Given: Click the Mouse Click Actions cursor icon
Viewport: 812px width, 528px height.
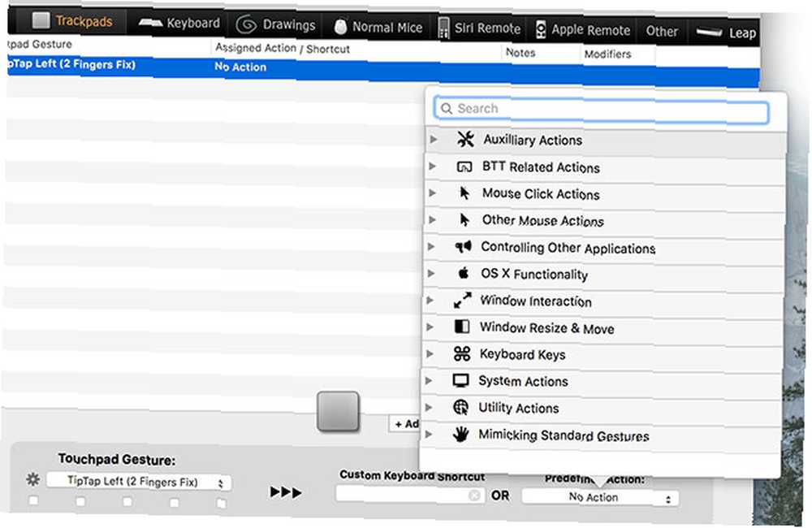Looking at the screenshot, I should point(464,193).
